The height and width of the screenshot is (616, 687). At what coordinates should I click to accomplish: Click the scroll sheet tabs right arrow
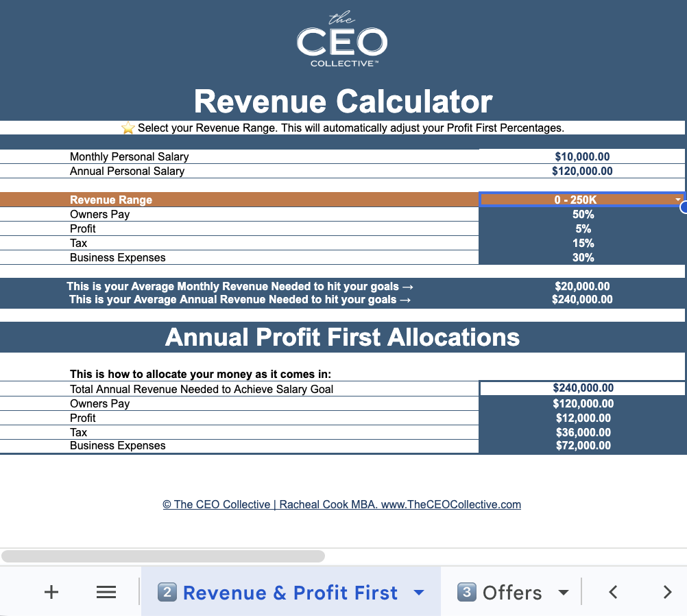pyautogui.click(x=667, y=592)
